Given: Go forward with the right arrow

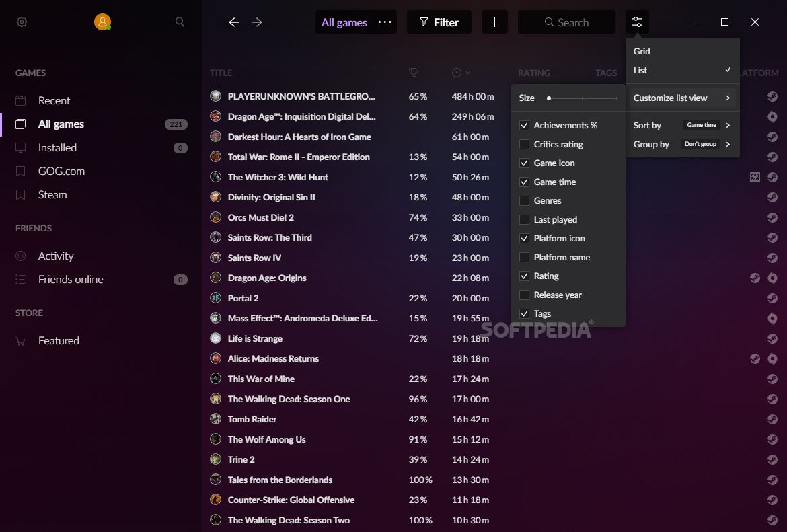Looking at the screenshot, I should pyautogui.click(x=257, y=22).
